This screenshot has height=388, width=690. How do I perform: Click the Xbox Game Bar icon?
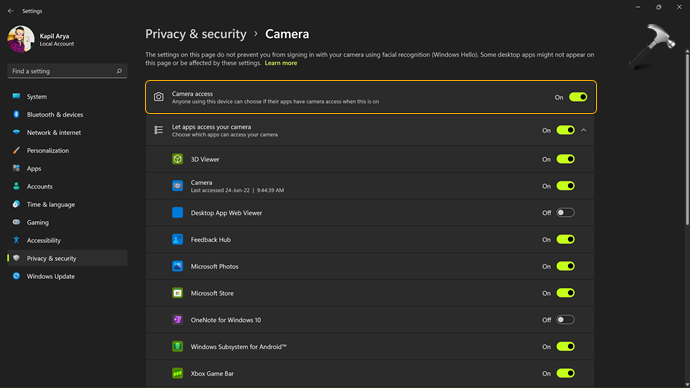click(177, 373)
